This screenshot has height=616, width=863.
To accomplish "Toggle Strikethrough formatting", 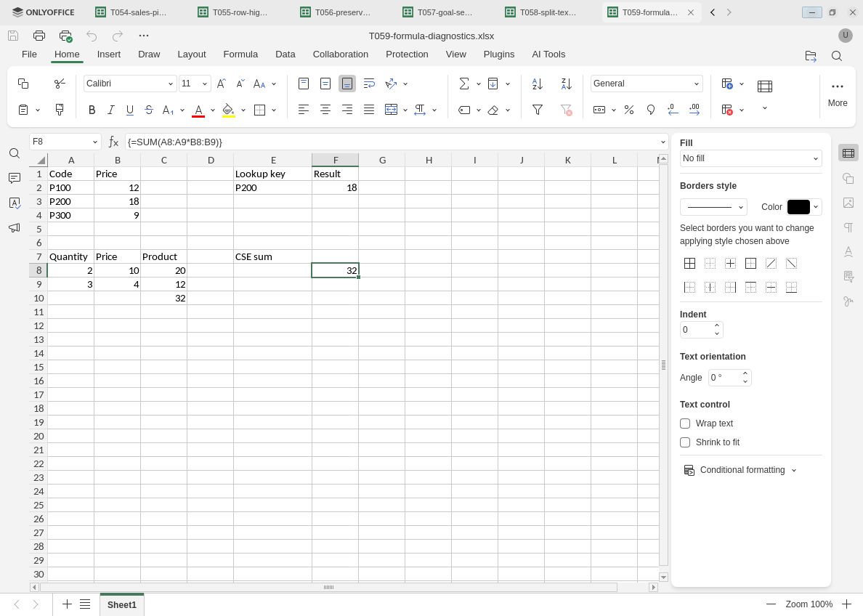I will point(149,110).
